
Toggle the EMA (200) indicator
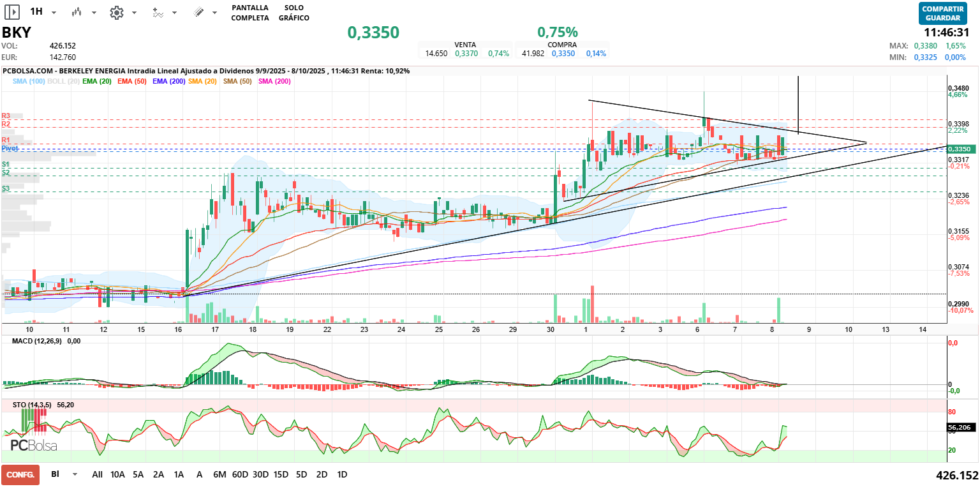(168, 82)
